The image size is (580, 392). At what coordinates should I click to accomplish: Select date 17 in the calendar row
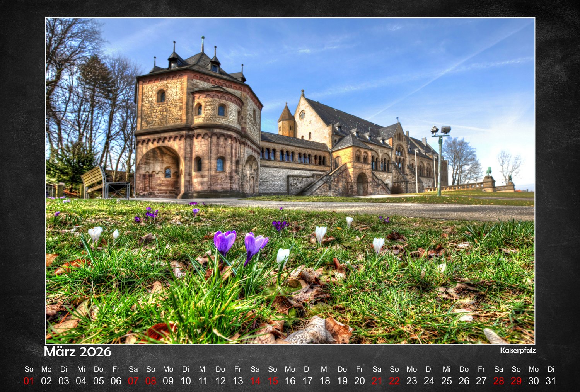coord(307,381)
